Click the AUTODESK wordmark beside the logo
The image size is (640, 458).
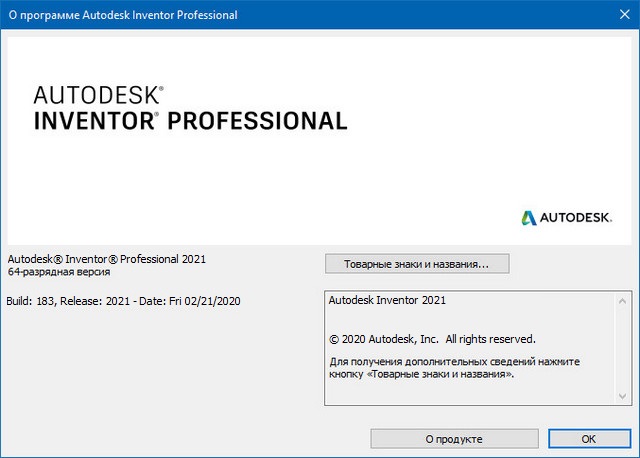click(x=582, y=217)
